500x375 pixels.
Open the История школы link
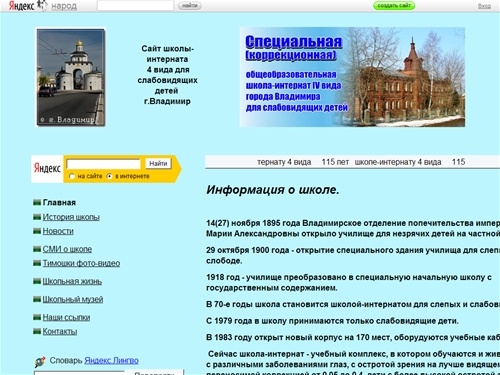[x=71, y=217]
